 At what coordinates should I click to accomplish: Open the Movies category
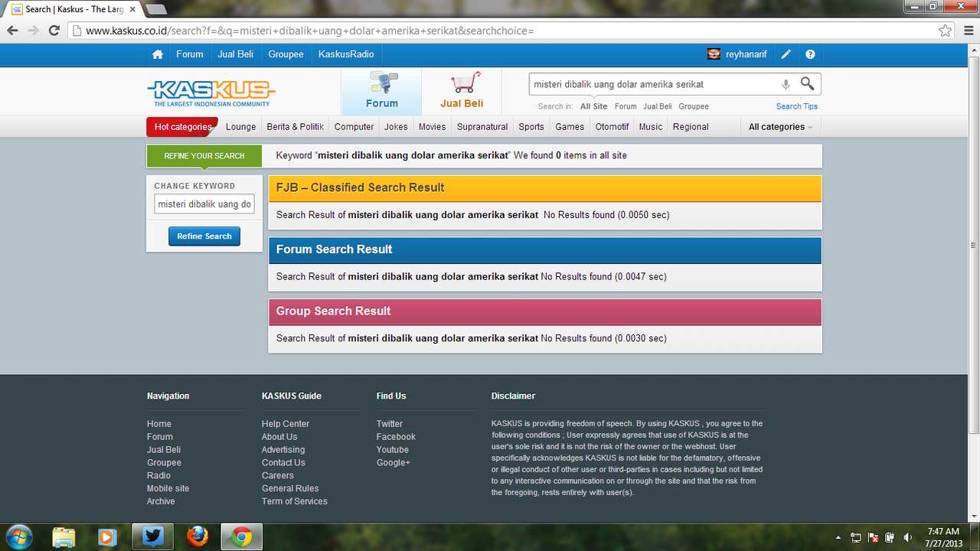[x=432, y=127]
